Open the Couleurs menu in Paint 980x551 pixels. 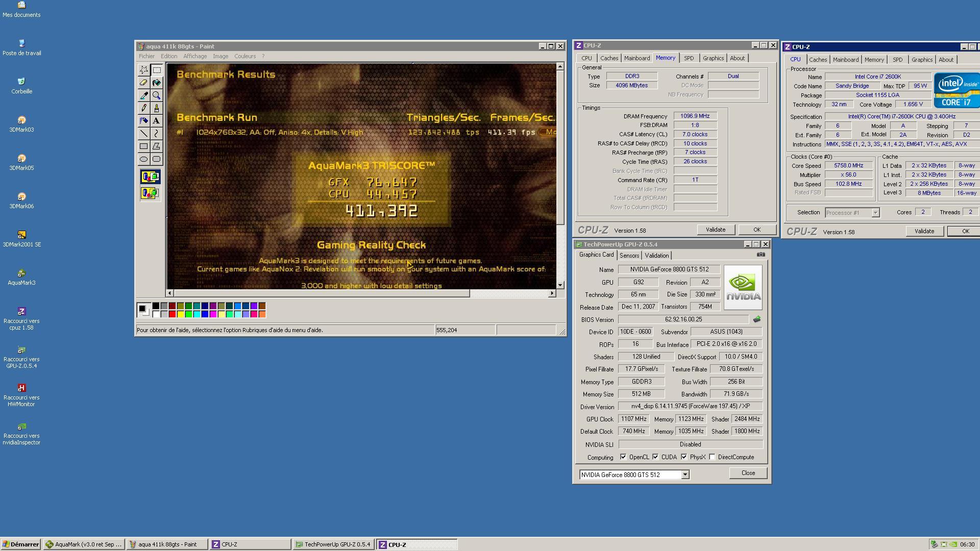(x=245, y=56)
